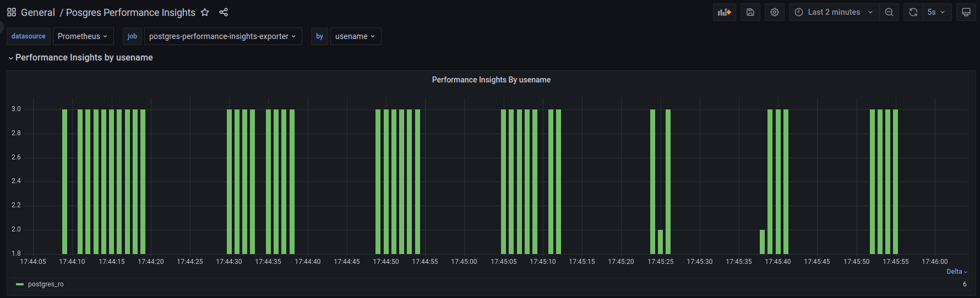Share the dashboard via share icon

tap(224, 12)
